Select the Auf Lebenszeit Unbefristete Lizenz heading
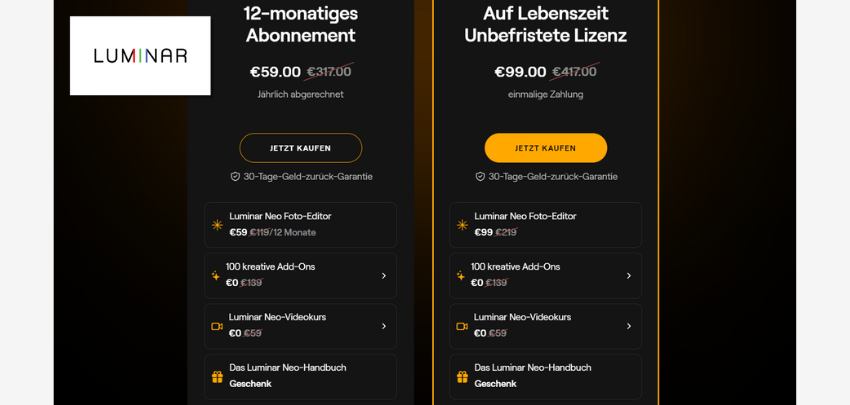 [x=545, y=24]
